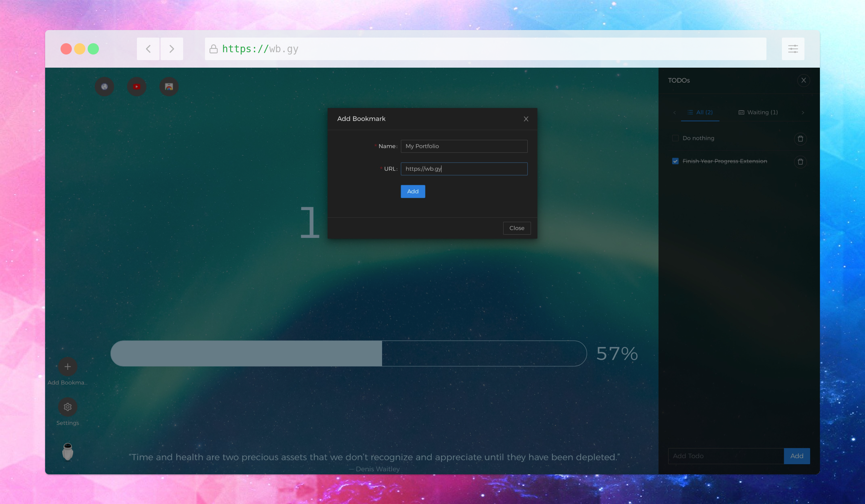Click the Wall-E robot icon
The width and height of the screenshot is (865, 504).
click(x=67, y=452)
